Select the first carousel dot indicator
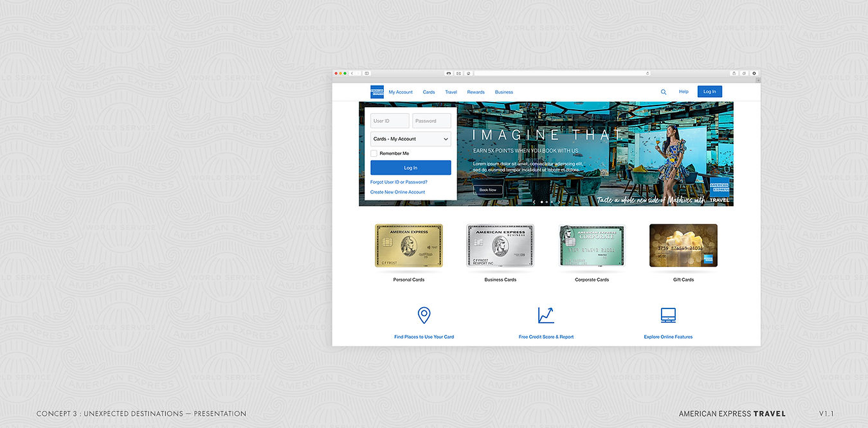The height and width of the screenshot is (428, 868). pos(541,202)
